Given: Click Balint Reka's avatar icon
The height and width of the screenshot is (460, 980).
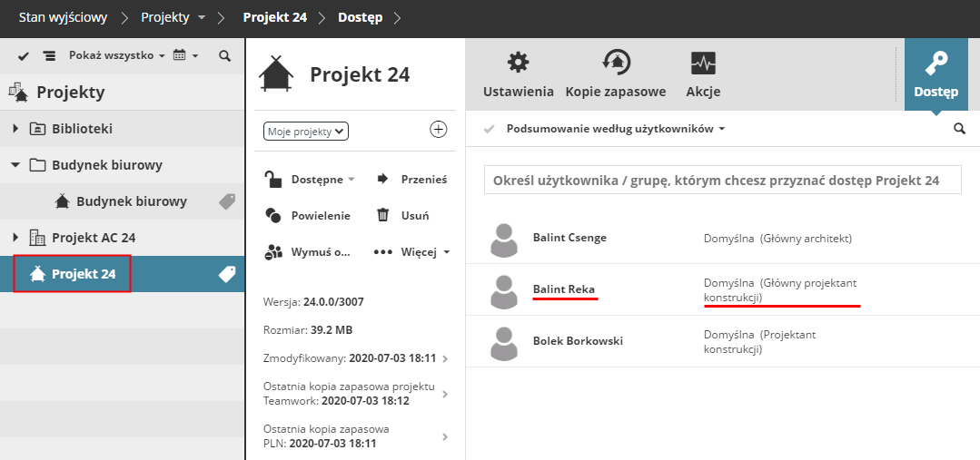Looking at the screenshot, I should click(x=503, y=291).
